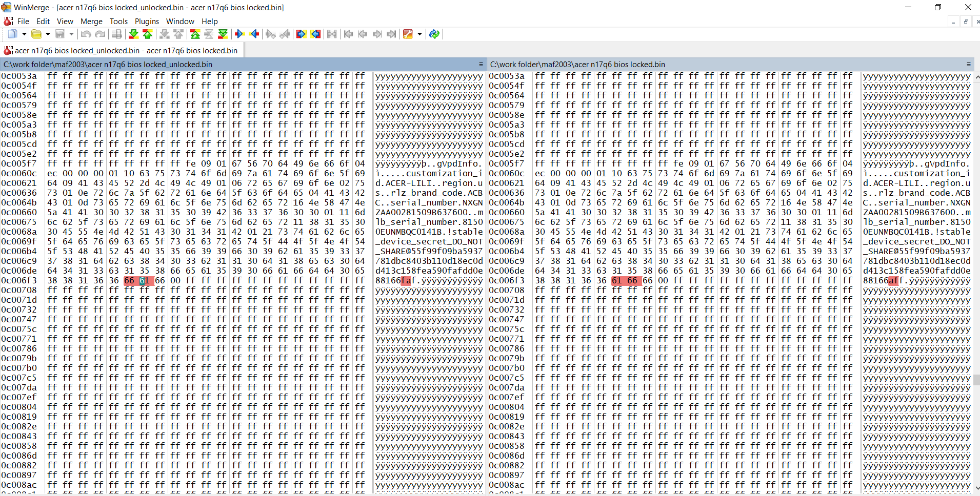Click the grayed Previous Conflict icon

pos(178,34)
